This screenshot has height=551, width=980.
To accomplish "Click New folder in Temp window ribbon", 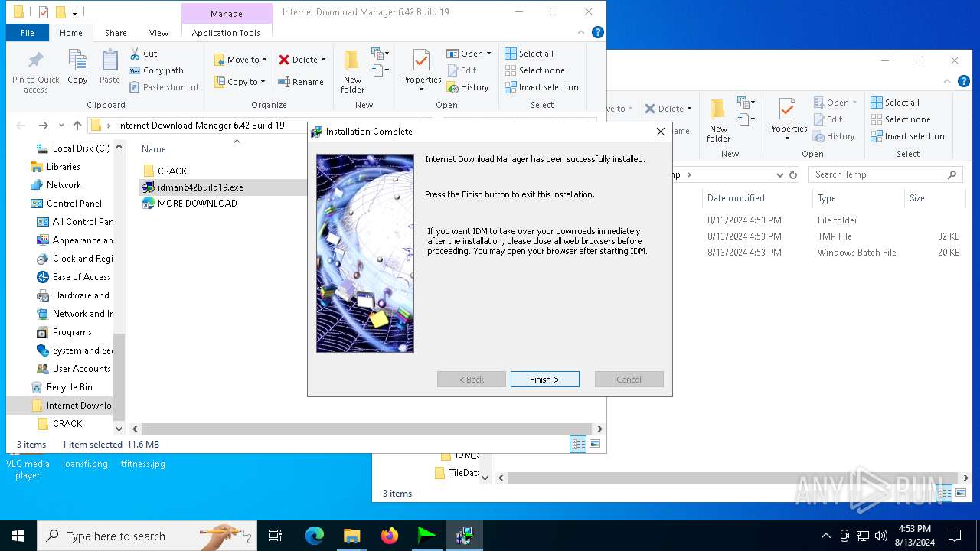I will point(718,120).
